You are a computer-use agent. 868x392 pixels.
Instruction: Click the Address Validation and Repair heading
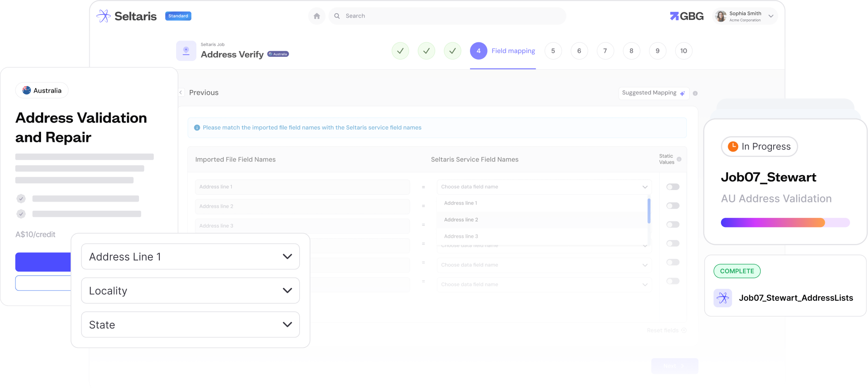click(81, 128)
